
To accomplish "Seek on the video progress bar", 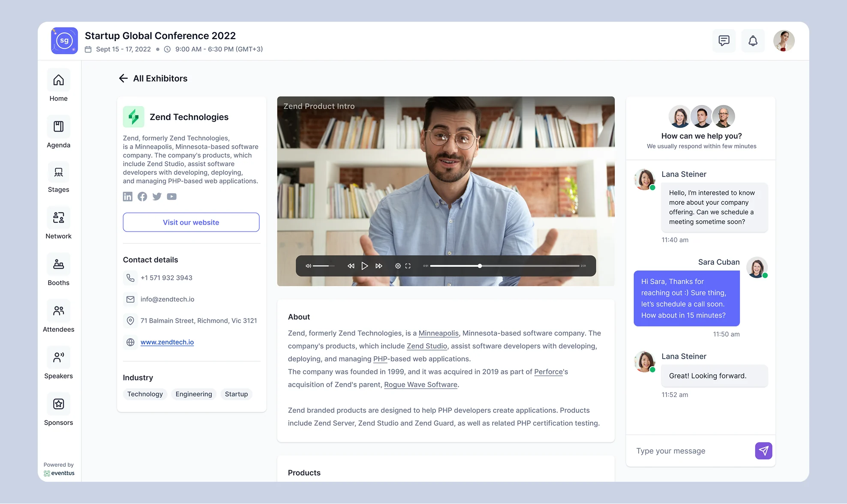I will 505,266.
